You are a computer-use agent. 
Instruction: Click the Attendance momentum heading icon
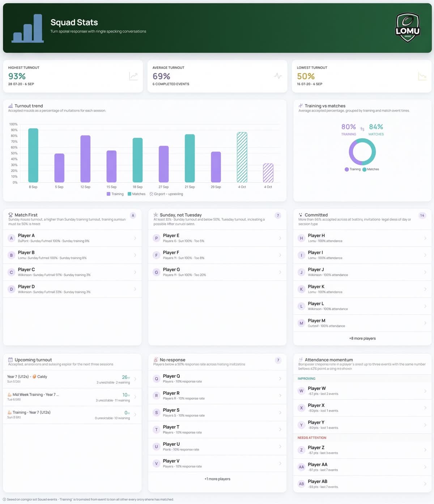(301, 360)
